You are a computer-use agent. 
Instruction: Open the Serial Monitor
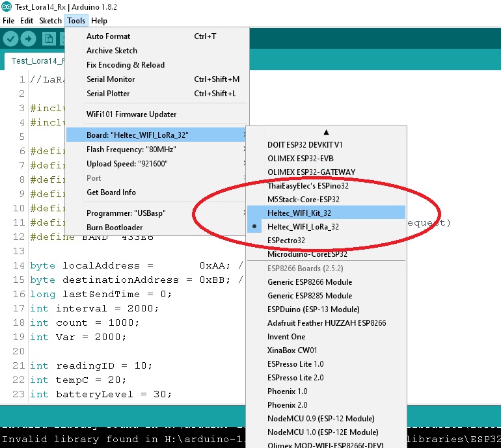tap(157, 79)
